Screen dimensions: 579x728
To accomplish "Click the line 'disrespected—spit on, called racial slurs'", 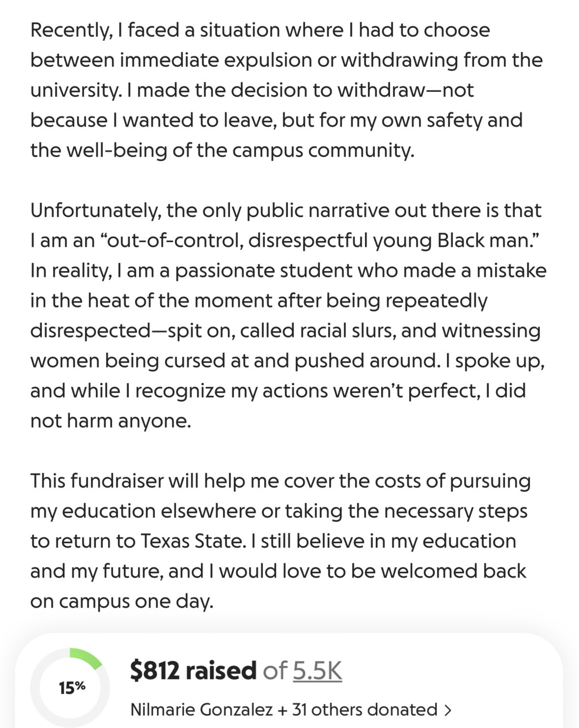I will pos(285,331).
